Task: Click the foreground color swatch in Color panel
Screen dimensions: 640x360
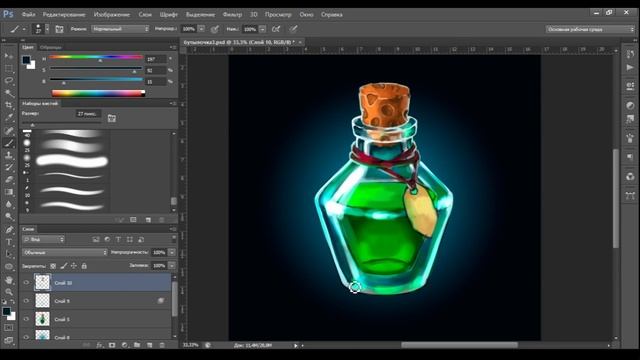Action: (27, 60)
